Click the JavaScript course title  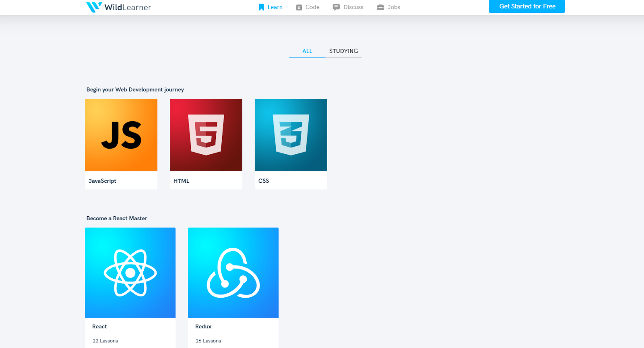pos(102,181)
